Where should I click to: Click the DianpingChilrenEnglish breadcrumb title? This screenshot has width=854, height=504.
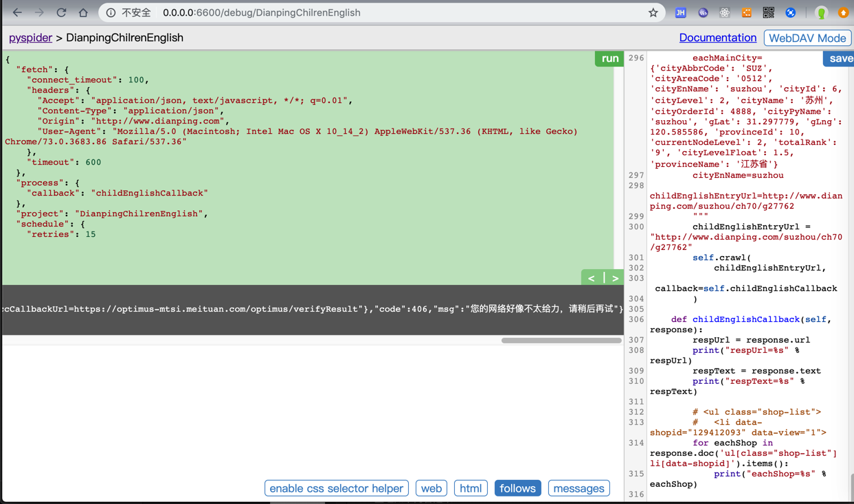[x=124, y=38]
